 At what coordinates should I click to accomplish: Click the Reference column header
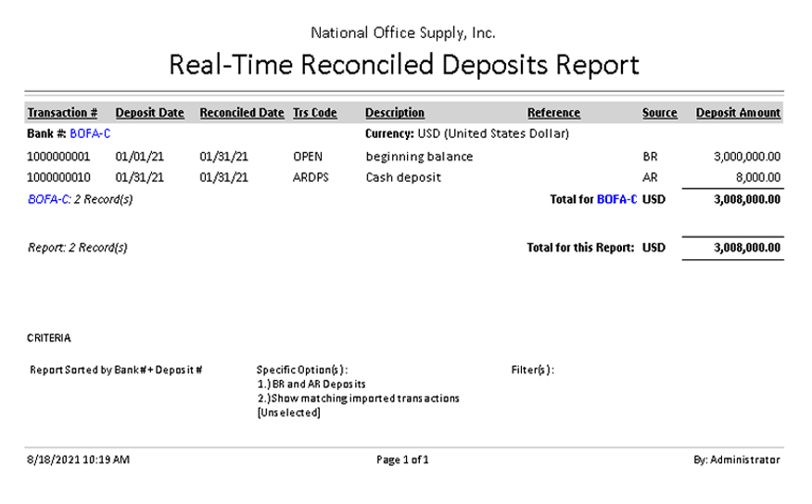(x=553, y=113)
